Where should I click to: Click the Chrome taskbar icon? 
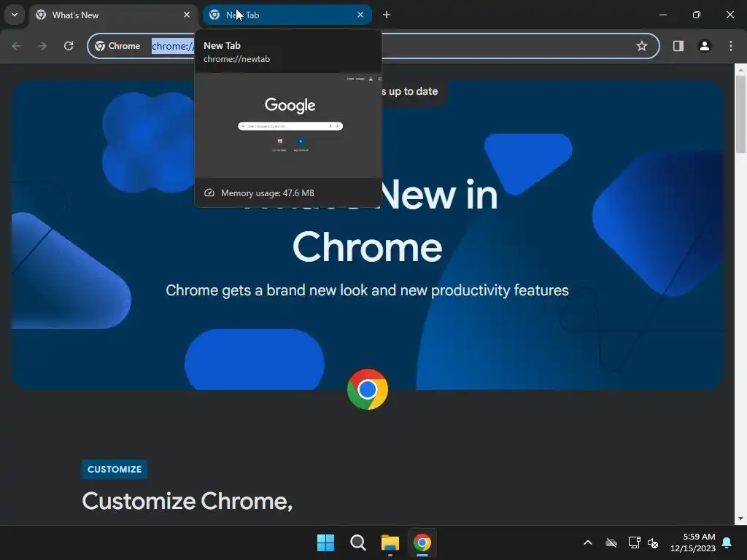(422, 542)
